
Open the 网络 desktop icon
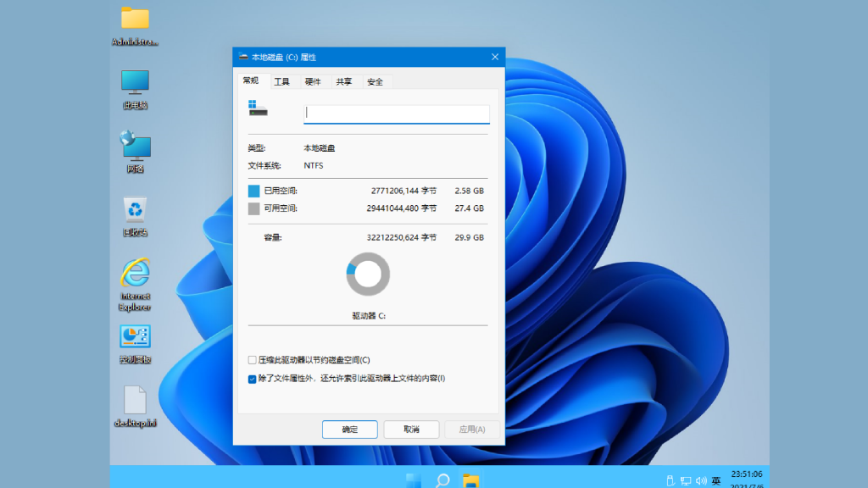click(x=135, y=152)
